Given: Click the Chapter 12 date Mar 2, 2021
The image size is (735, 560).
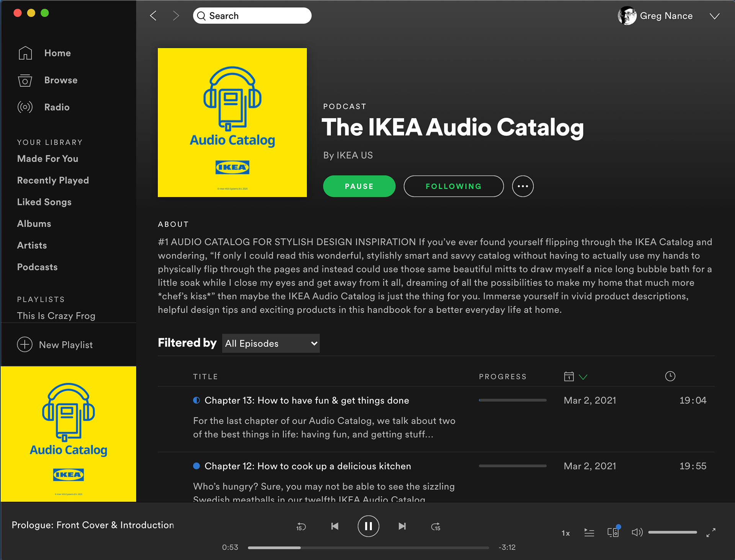Looking at the screenshot, I should [590, 466].
